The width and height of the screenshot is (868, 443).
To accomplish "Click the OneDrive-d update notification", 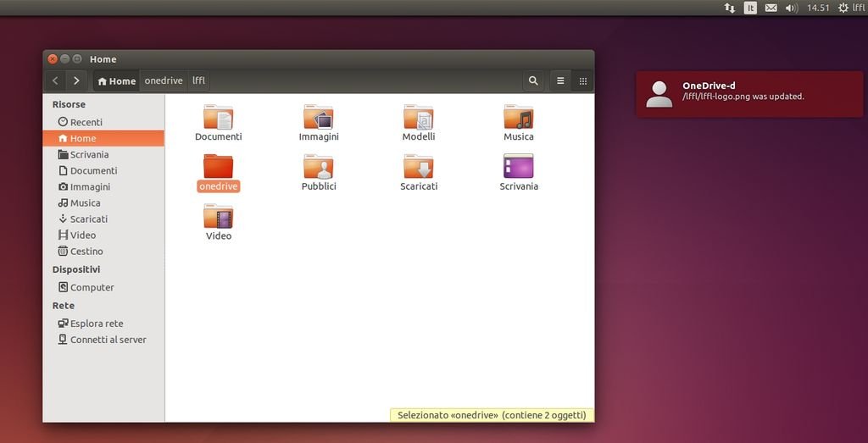I will (x=749, y=94).
